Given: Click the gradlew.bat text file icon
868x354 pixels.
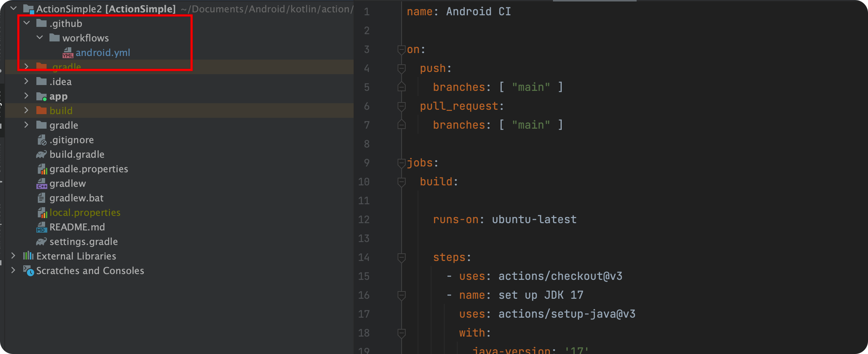Looking at the screenshot, I should point(41,198).
